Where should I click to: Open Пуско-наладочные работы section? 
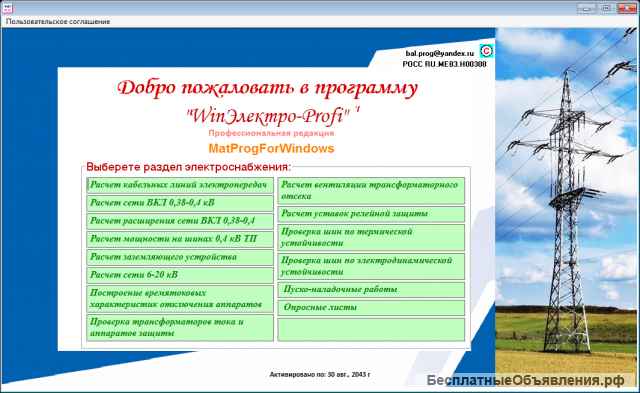point(371,290)
